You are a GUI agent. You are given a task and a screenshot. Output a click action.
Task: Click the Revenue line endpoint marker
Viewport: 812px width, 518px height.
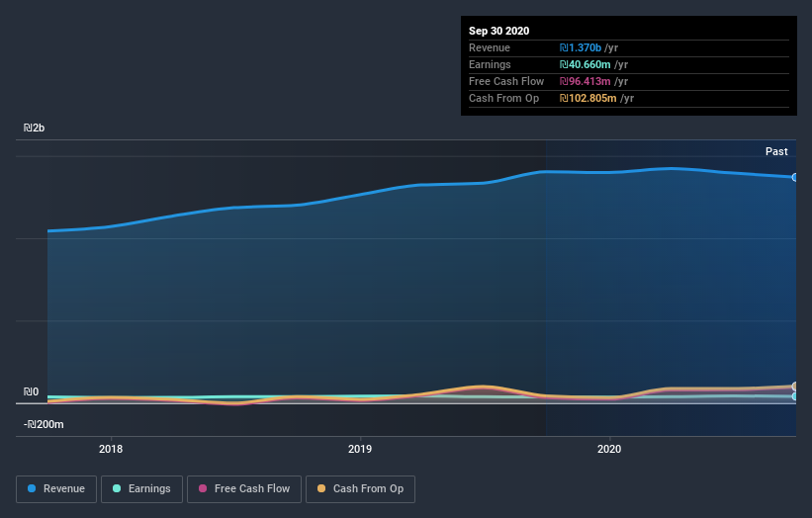(x=795, y=178)
